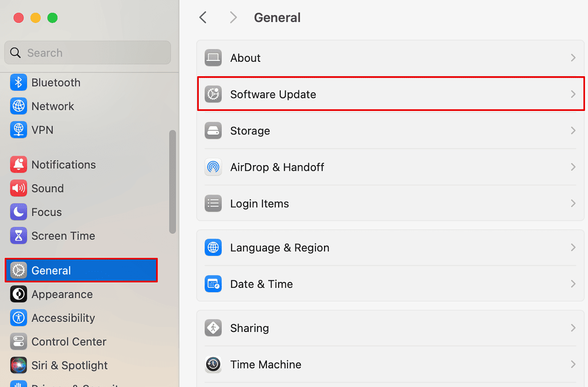Click the Time Machine clock icon
588x387 pixels.
pos(213,364)
